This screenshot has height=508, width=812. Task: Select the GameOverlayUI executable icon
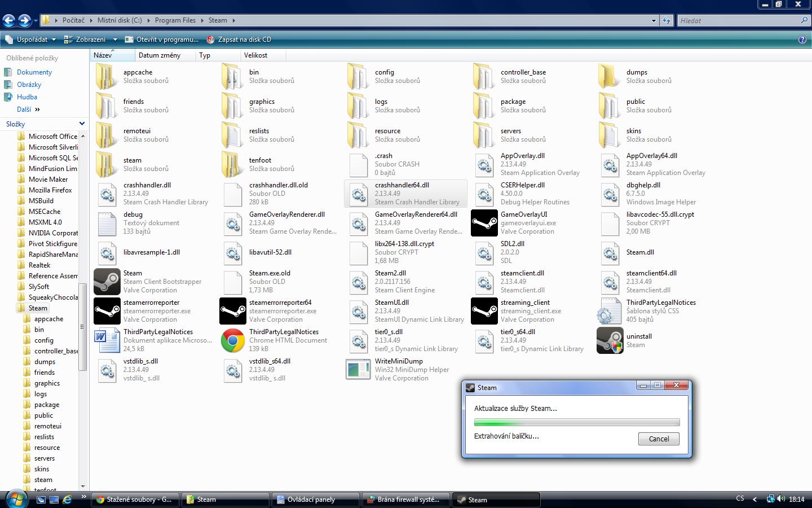484,223
